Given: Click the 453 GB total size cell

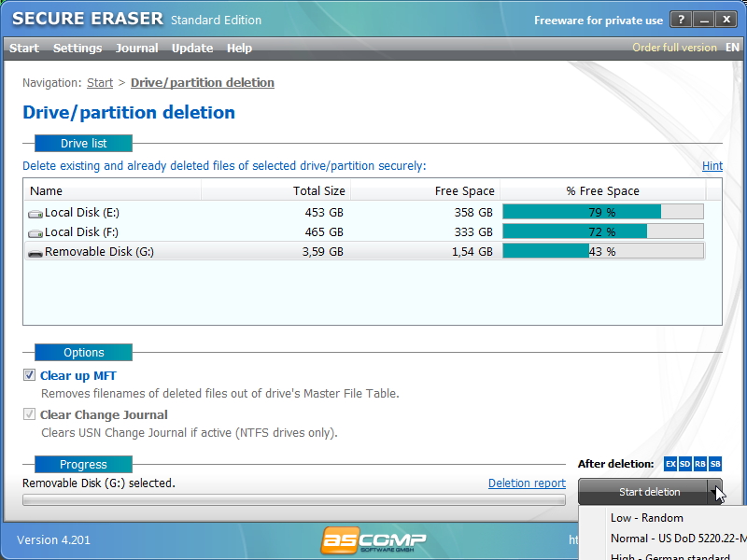Looking at the screenshot, I should (324, 213).
